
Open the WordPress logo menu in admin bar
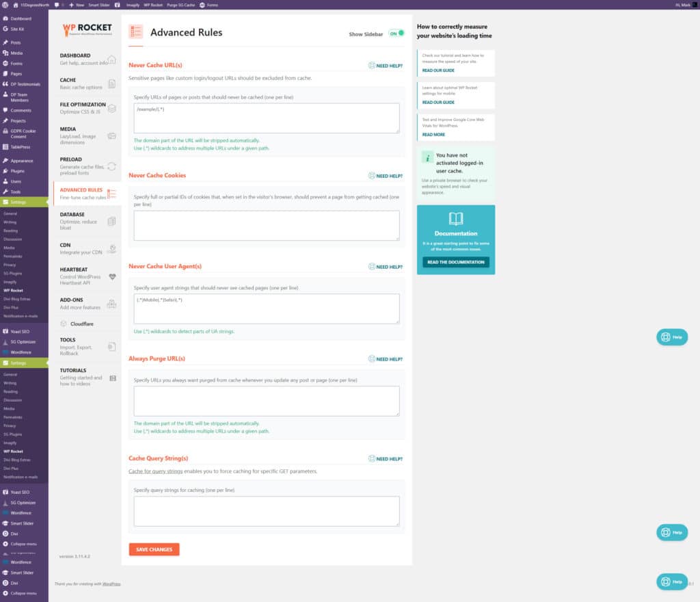5,5
